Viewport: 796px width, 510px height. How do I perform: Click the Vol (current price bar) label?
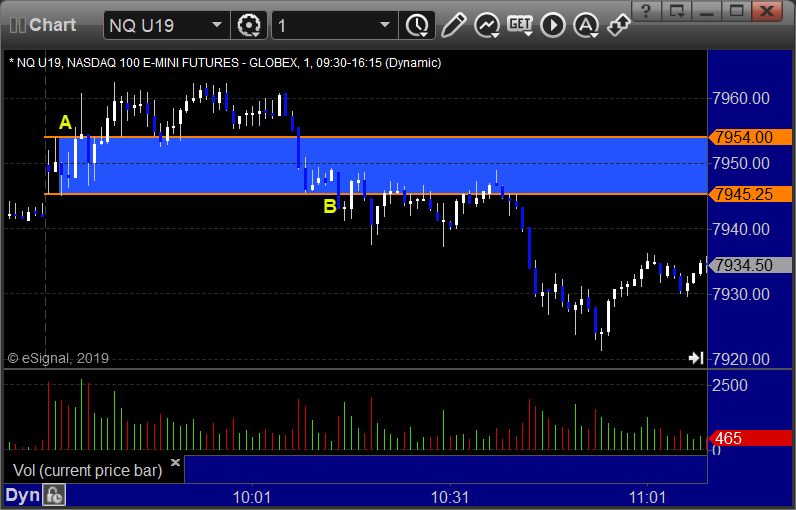[x=87, y=470]
